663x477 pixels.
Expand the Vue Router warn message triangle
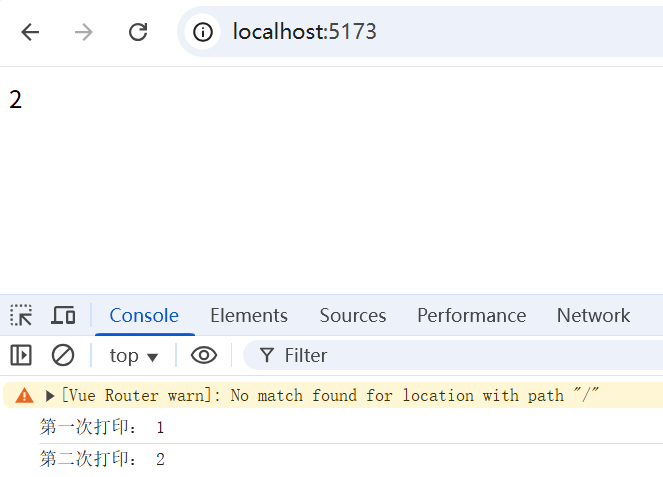[x=50, y=396]
